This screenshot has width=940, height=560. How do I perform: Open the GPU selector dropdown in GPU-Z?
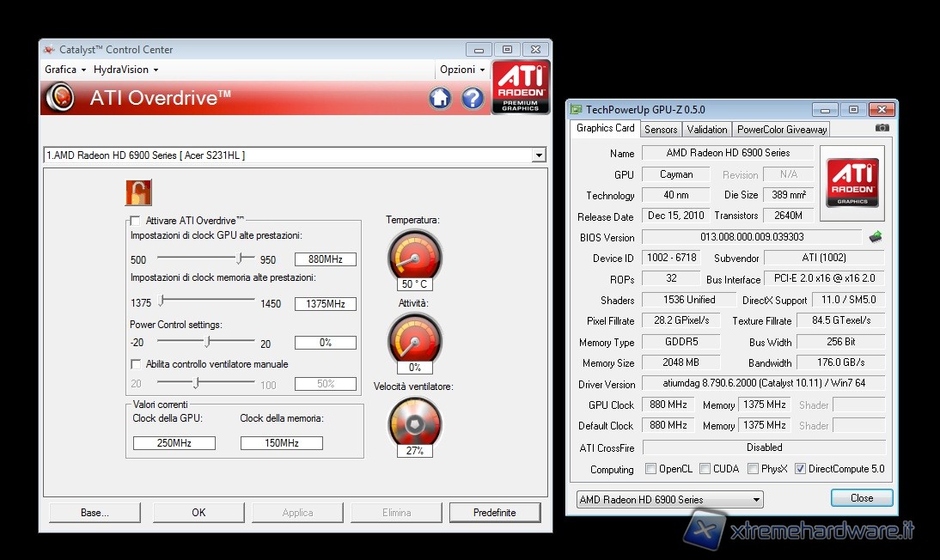pos(756,500)
